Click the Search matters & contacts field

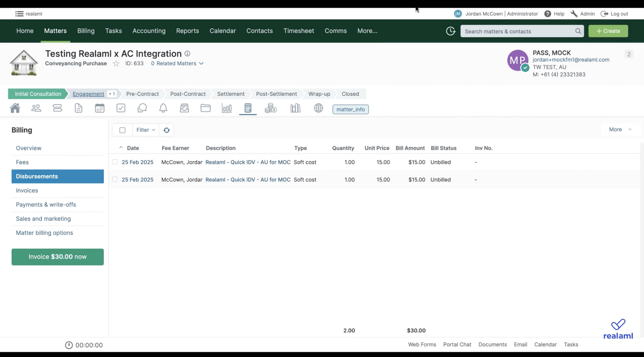517,31
